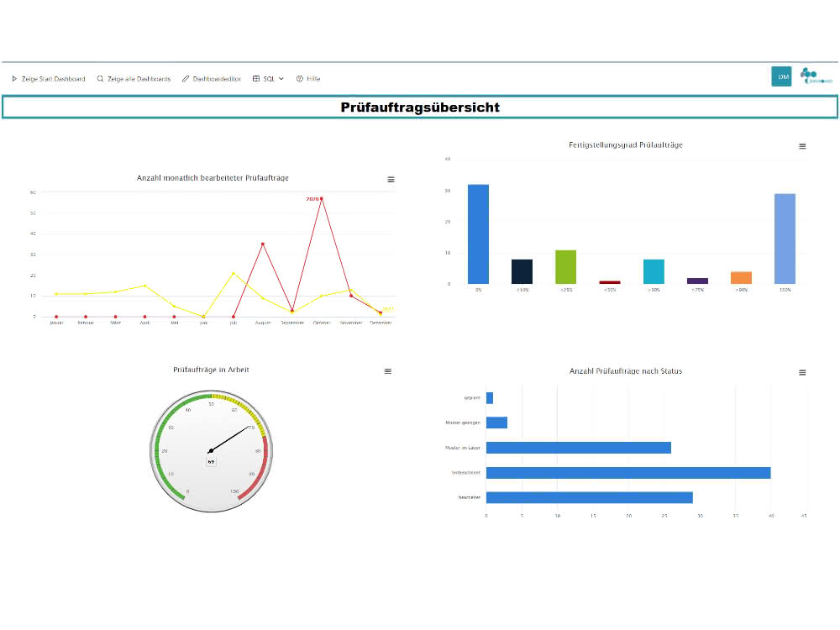Open the Prüfaufträge in Arbeit gauge menu

click(x=388, y=371)
